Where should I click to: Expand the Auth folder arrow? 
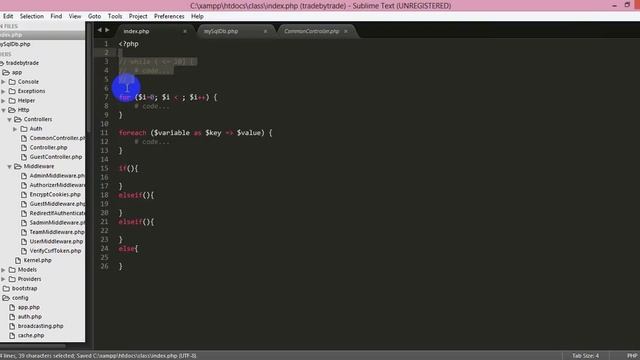(15, 129)
